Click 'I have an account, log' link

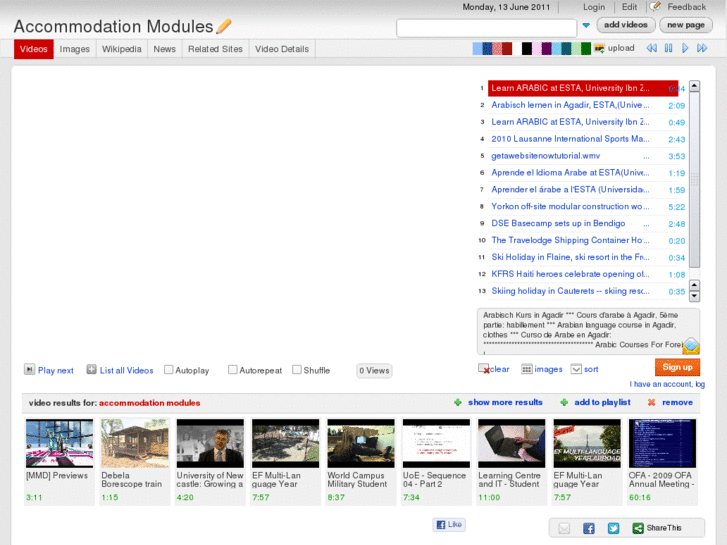667,384
